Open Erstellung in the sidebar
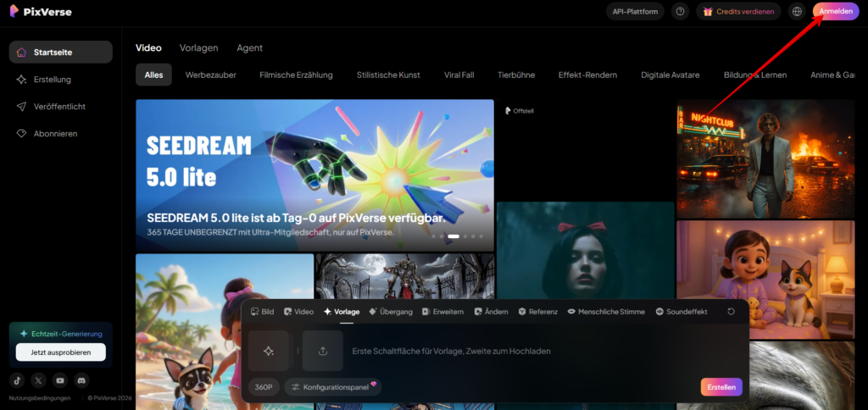The image size is (868, 410). 61,79
